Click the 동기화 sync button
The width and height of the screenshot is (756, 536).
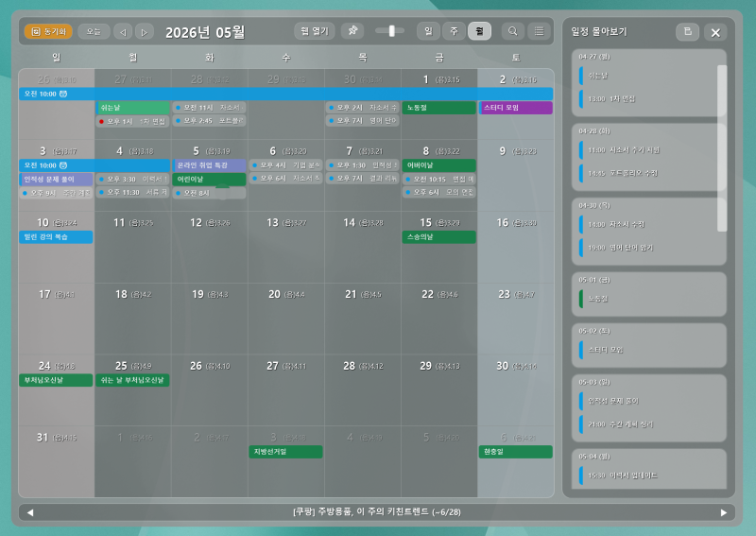(x=48, y=31)
